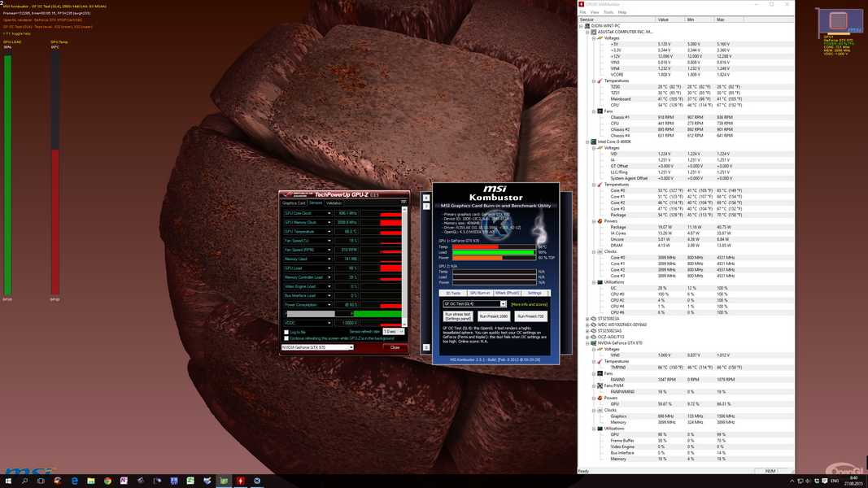
Task: Open HWMonitor Tools menu
Action: [x=608, y=12]
